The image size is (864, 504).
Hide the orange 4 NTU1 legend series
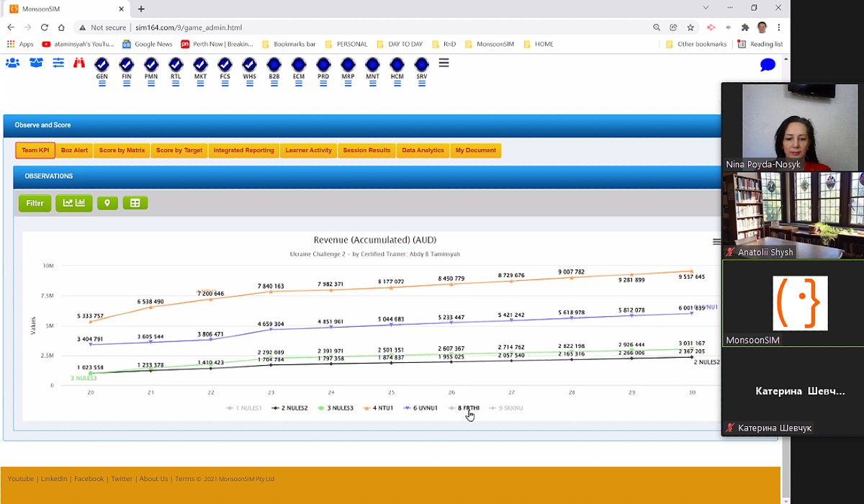point(377,408)
